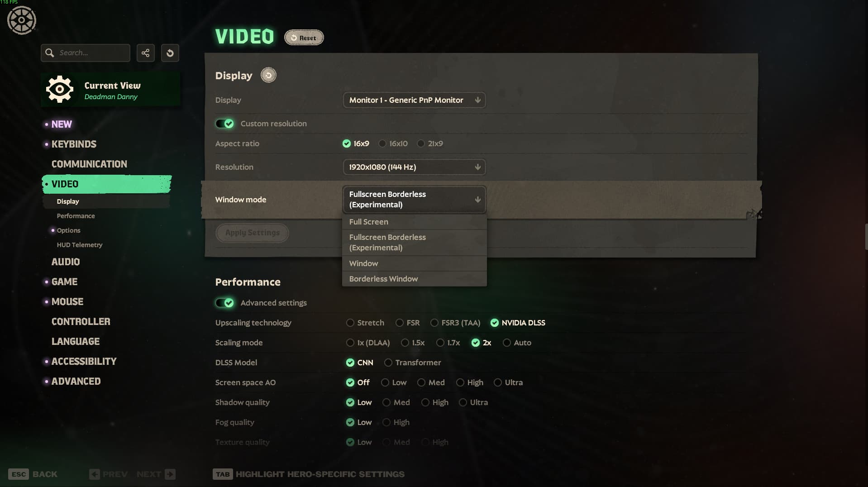Click the Current View eye gear icon

click(60, 89)
